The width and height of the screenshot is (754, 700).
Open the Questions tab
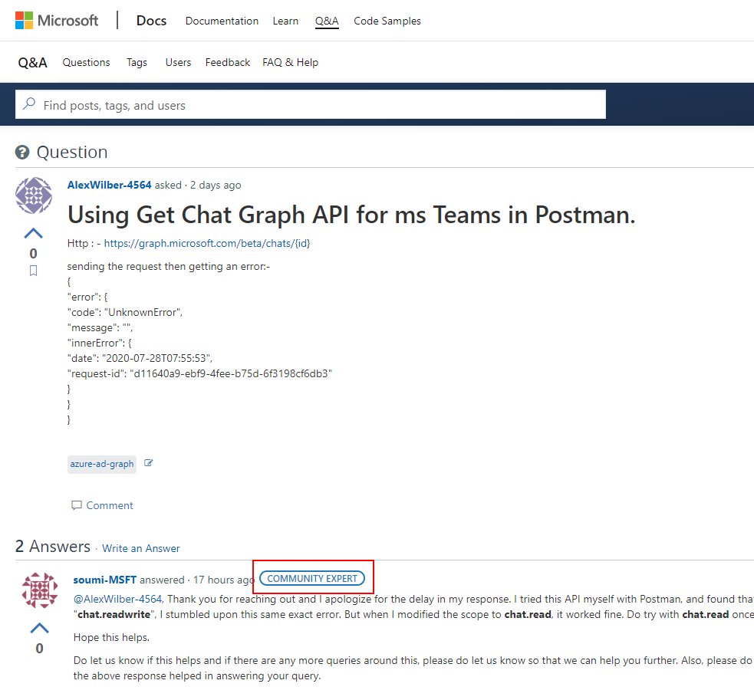point(86,63)
